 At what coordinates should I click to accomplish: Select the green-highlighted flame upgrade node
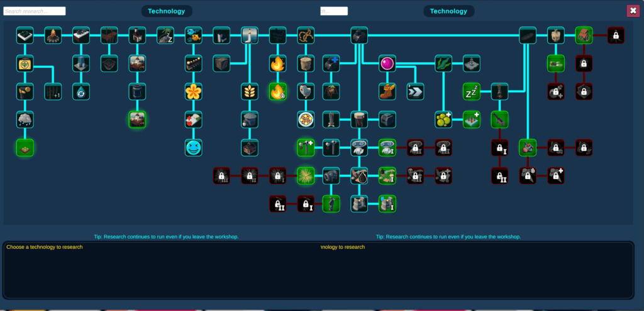coord(278,92)
